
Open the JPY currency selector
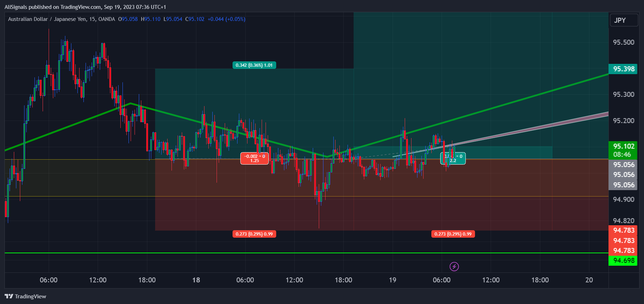(x=624, y=20)
